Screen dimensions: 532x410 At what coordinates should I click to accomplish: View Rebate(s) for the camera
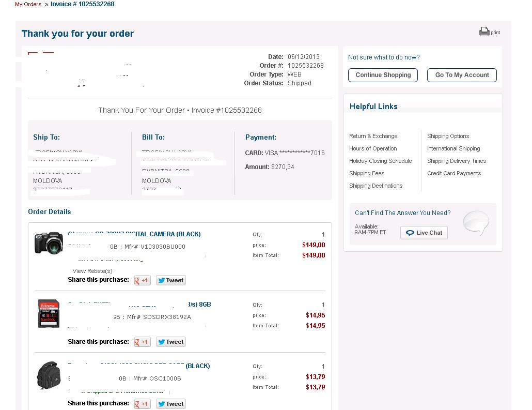[92, 271]
